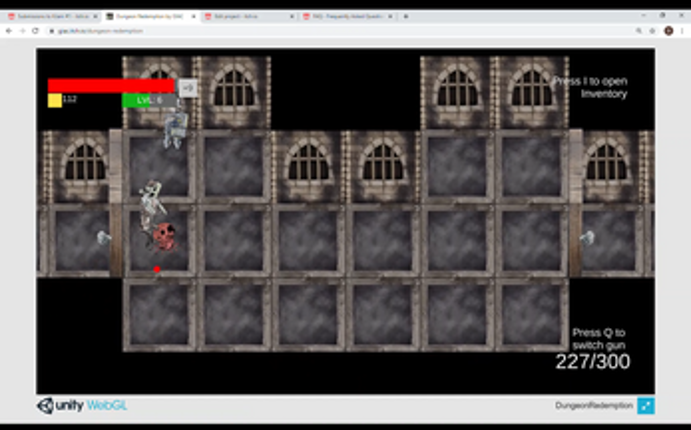
Task: Switch to the Edit project tab
Action: (x=248, y=16)
